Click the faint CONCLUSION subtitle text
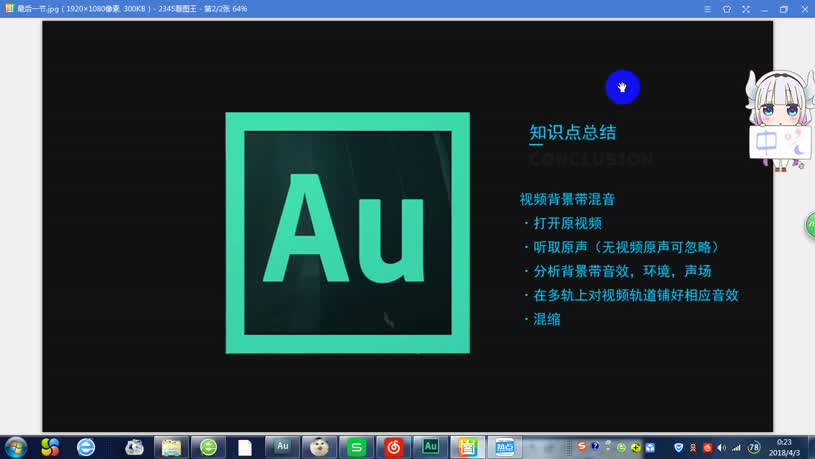The image size is (815, 459). pyautogui.click(x=591, y=159)
